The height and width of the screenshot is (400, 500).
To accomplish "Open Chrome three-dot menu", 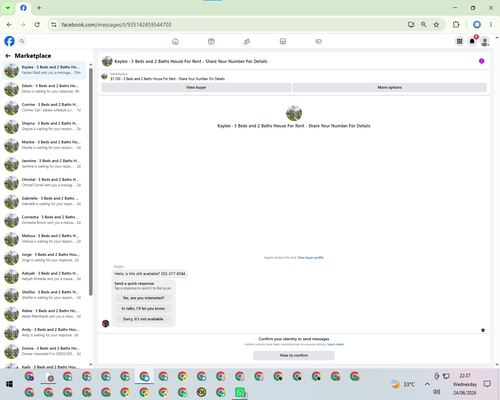I will click(491, 25).
